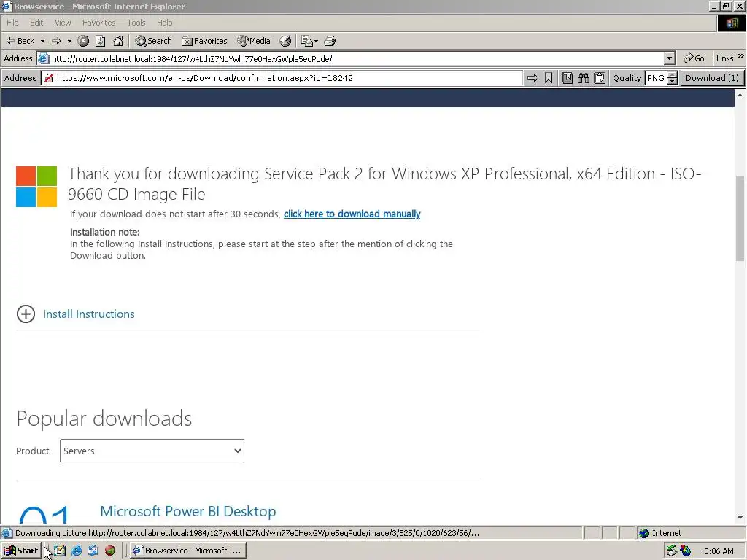Viewport: 747px width, 560px height.
Task: Open the Edit menu
Action: pyautogui.click(x=36, y=23)
